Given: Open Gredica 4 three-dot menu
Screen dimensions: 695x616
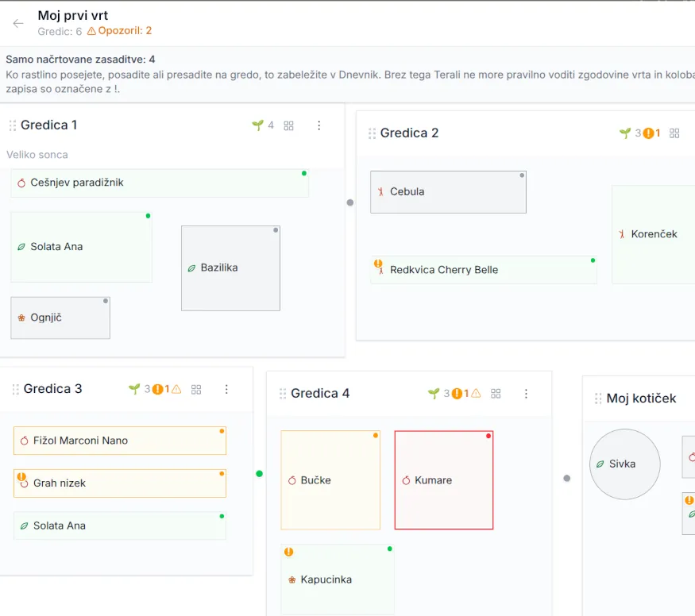Looking at the screenshot, I should [x=526, y=394].
